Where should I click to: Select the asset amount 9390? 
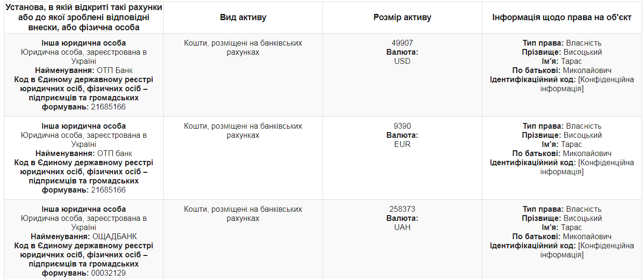pyautogui.click(x=402, y=126)
